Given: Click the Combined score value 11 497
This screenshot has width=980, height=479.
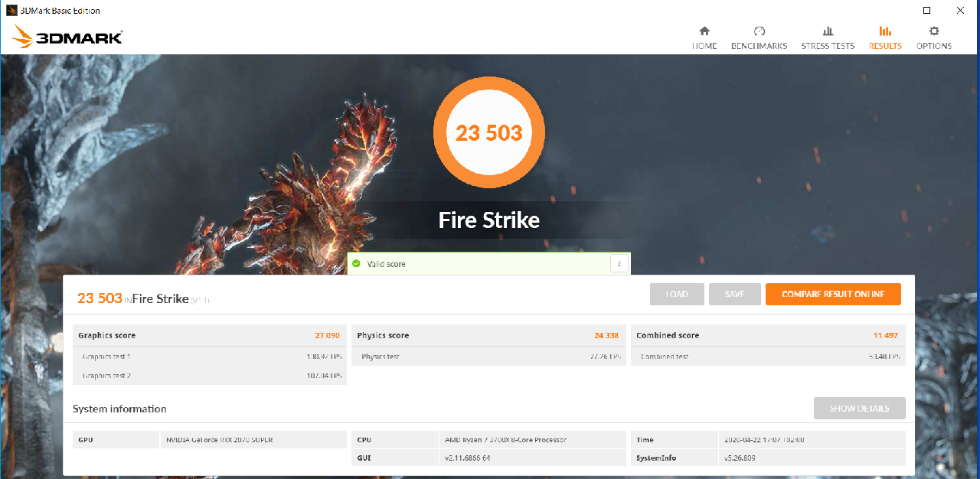Looking at the screenshot, I should (x=886, y=335).
